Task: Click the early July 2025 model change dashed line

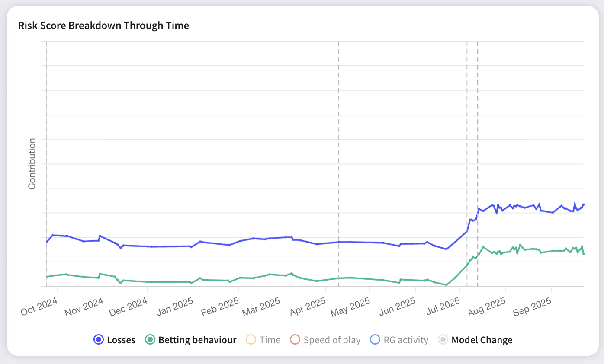Action: pyautogui.click(x=467, y=130)
